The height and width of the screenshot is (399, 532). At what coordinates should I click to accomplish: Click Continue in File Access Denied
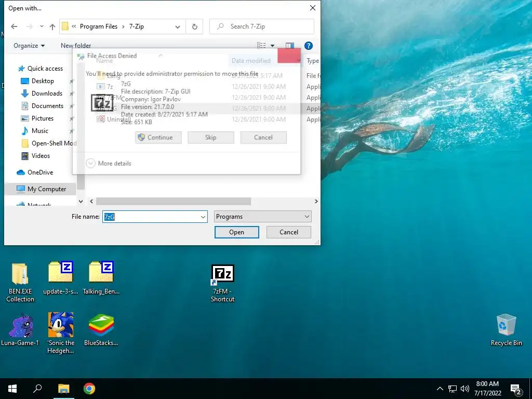(x=158, y=137)
